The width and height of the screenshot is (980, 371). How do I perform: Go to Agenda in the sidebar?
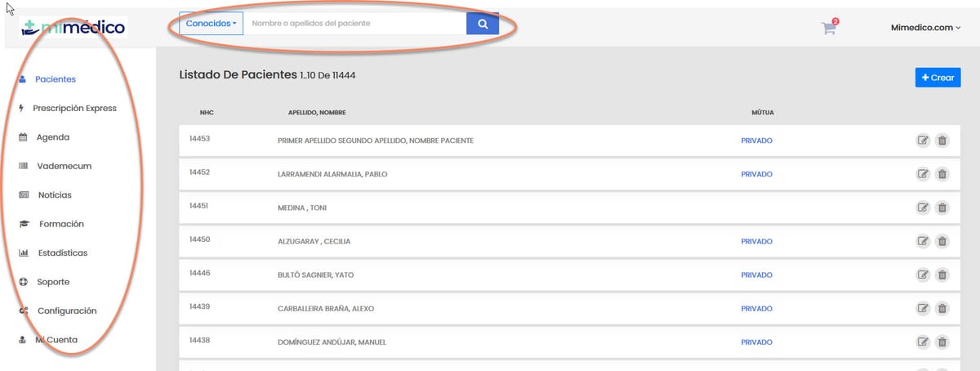coord(53,137)
